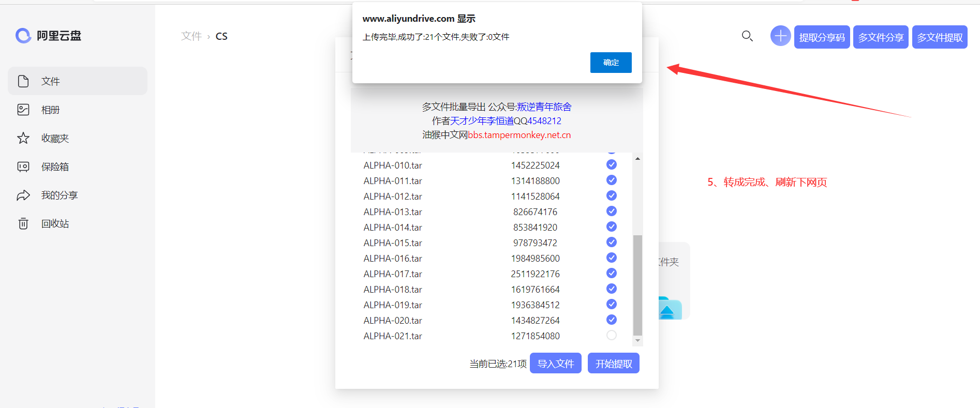Toggle the ALPHA-015.tar checkbox

click(x=611, y=242)
